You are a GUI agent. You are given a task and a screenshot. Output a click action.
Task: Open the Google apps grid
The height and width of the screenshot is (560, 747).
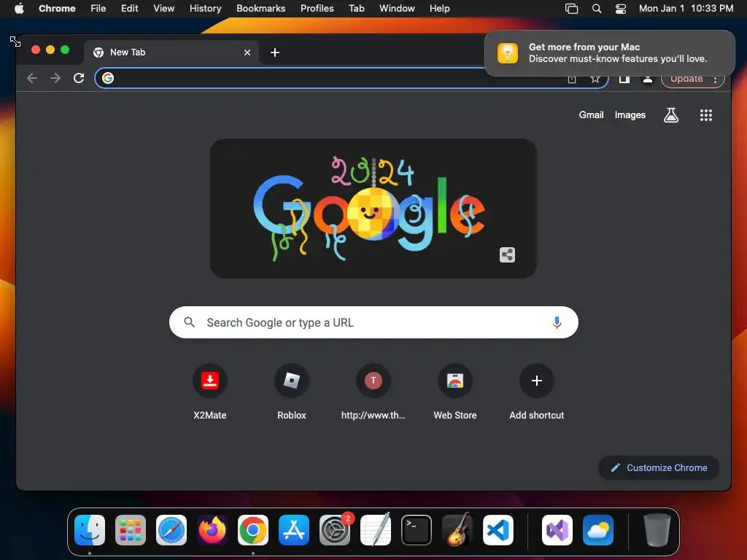[x=706, y=114]
